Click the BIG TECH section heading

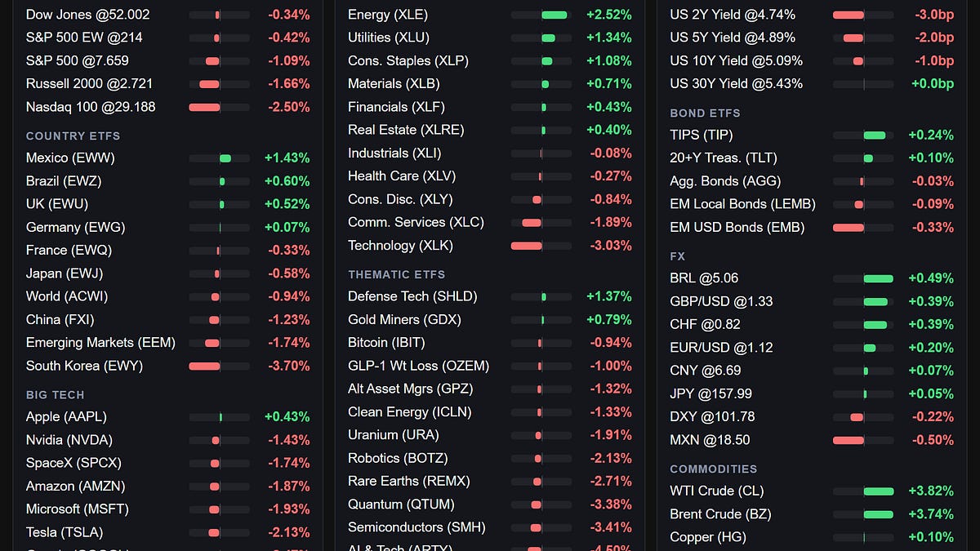[x=55, y=395]
